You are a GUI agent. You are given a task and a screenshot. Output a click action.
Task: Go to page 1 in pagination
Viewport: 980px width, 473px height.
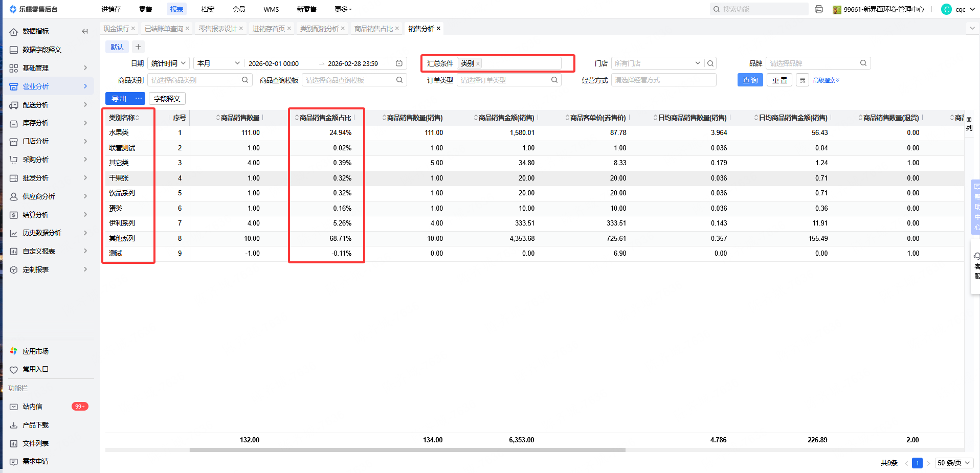click(918, 463)
